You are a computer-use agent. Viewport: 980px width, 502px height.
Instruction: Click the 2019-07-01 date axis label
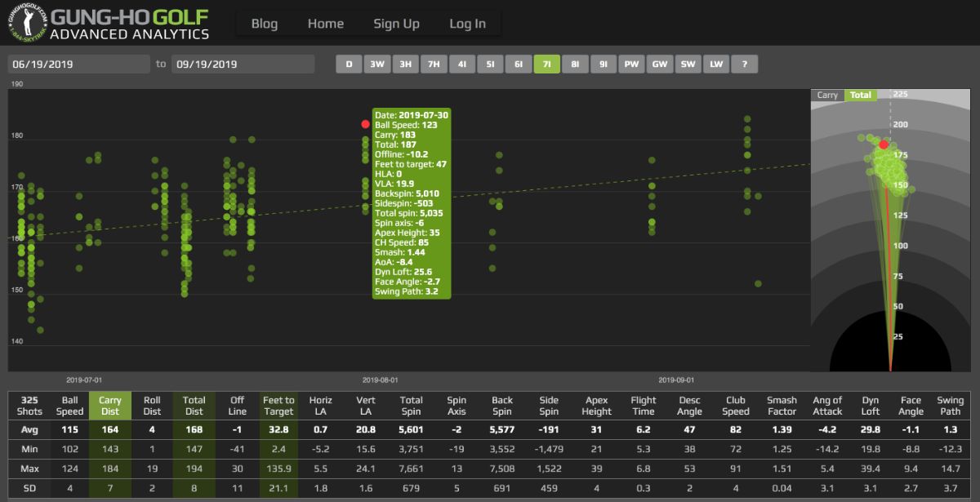pyautogui.click(x=84, y=380)
